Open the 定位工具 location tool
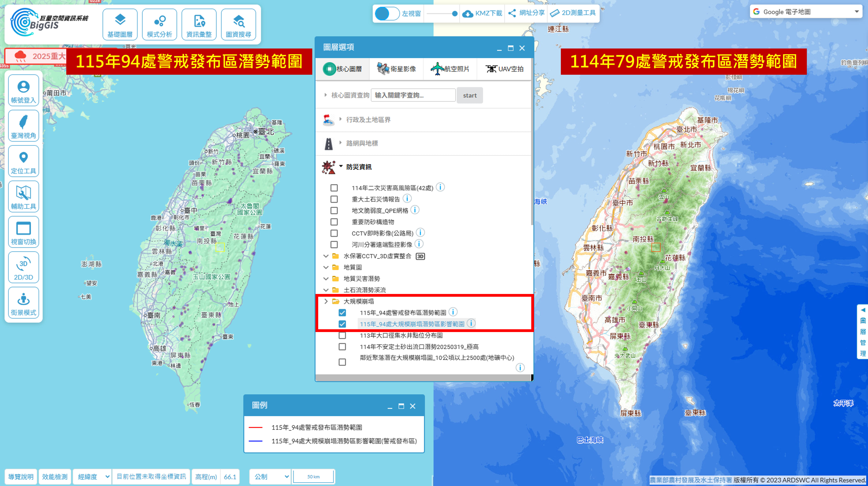 23,161
